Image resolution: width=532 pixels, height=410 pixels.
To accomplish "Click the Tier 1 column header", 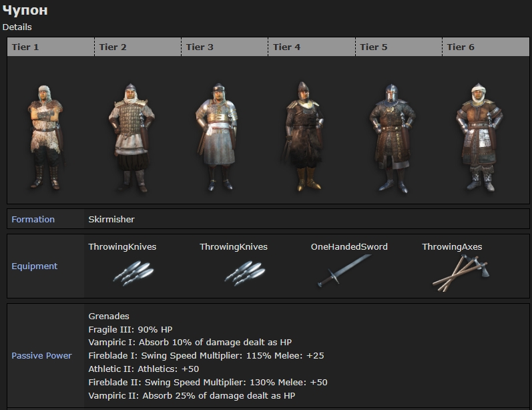I will tap(25, 47).
